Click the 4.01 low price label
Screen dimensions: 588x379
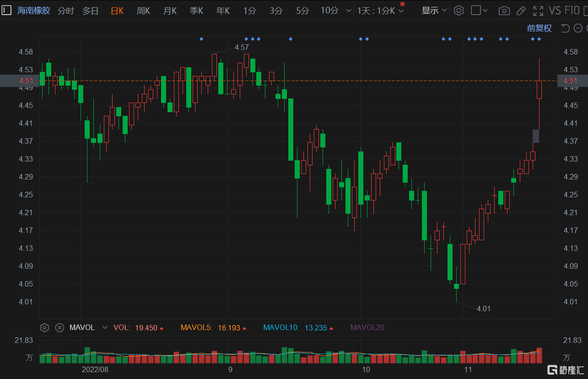click(x=484, y=309)
